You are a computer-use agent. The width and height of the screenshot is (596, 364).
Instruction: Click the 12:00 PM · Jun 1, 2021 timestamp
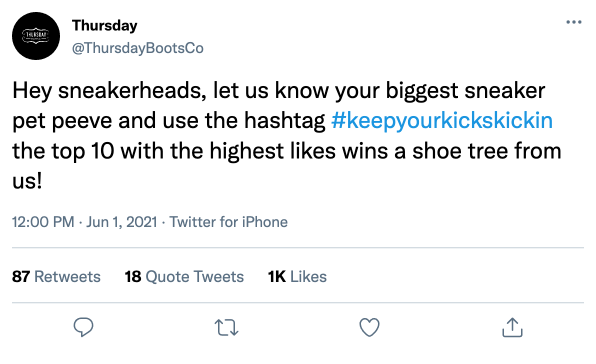click(x=84, y=222)
